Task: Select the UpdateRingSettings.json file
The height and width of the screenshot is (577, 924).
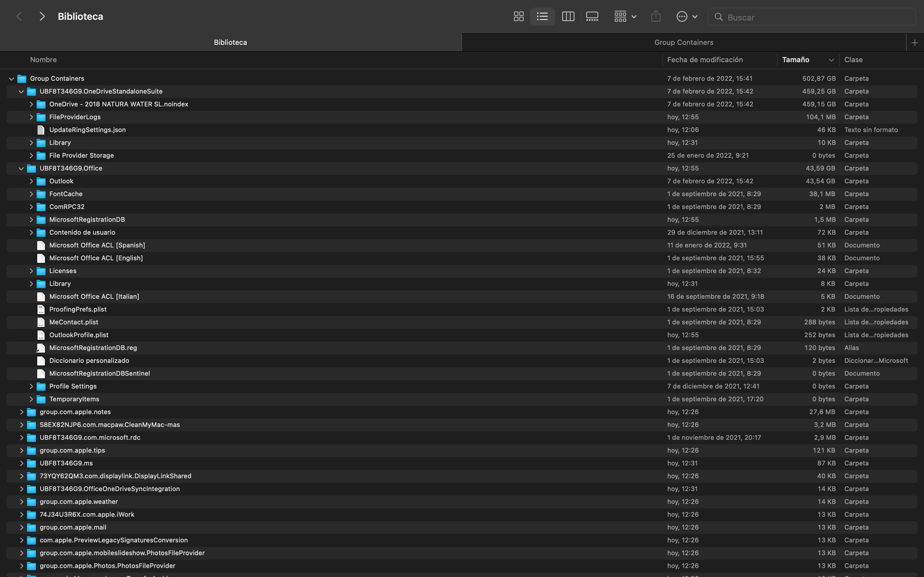Action: coord(87,130)
